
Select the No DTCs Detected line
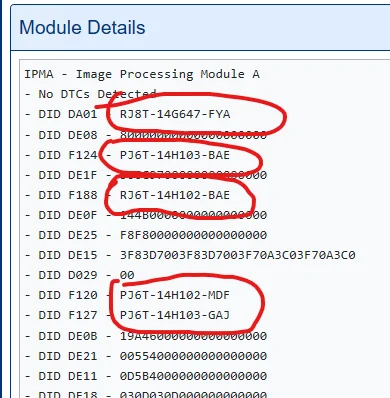click(90, 94)
